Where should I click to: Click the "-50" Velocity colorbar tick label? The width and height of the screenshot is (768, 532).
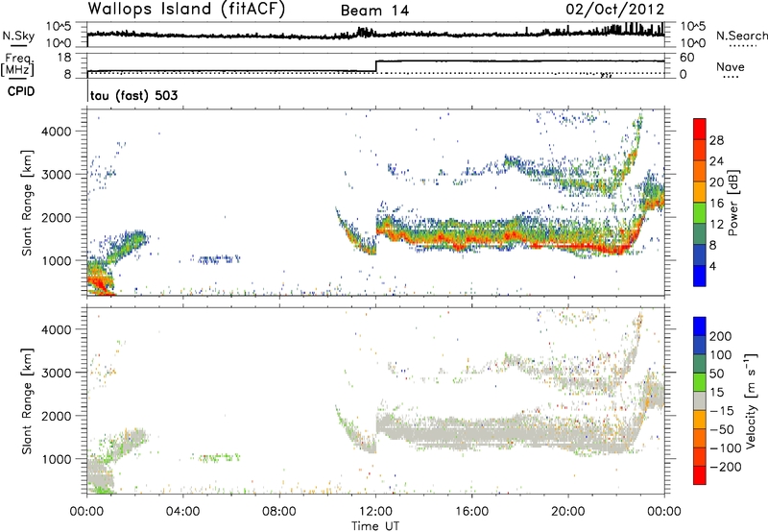(x=722, y=429)
